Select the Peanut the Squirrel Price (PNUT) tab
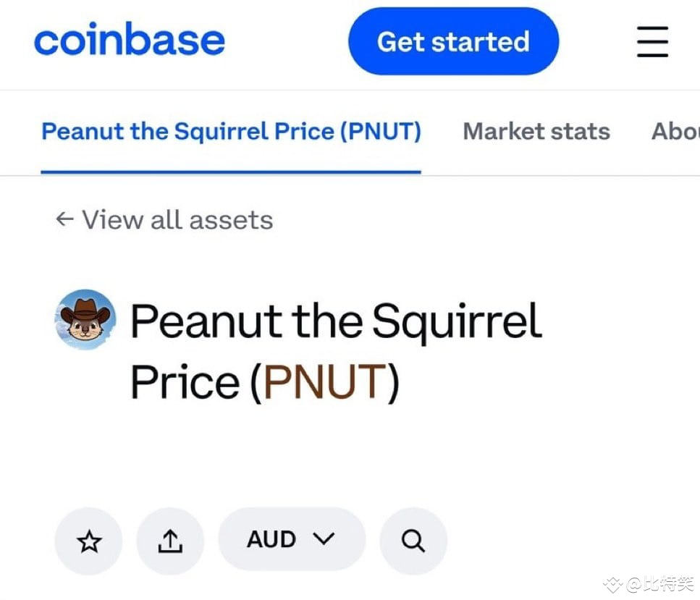The image size is (700, 600). coord(232,132)
